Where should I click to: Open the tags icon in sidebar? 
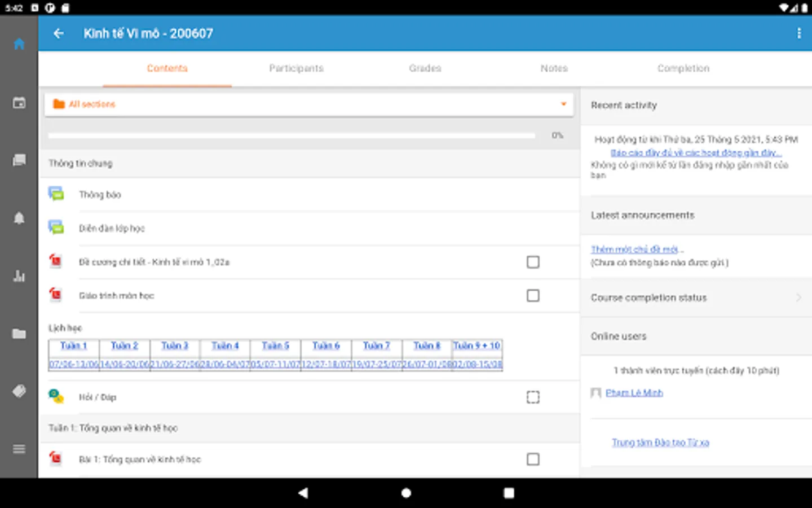pos(19,391)
